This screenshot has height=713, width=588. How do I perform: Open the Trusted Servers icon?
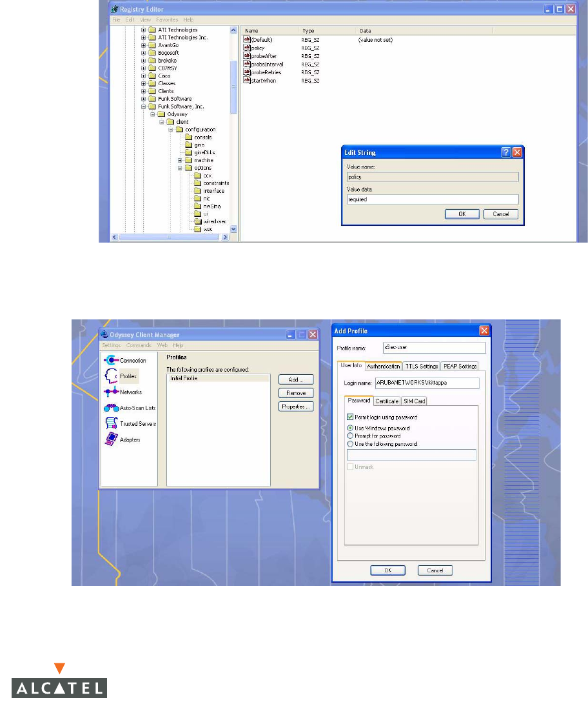[112, 423]
